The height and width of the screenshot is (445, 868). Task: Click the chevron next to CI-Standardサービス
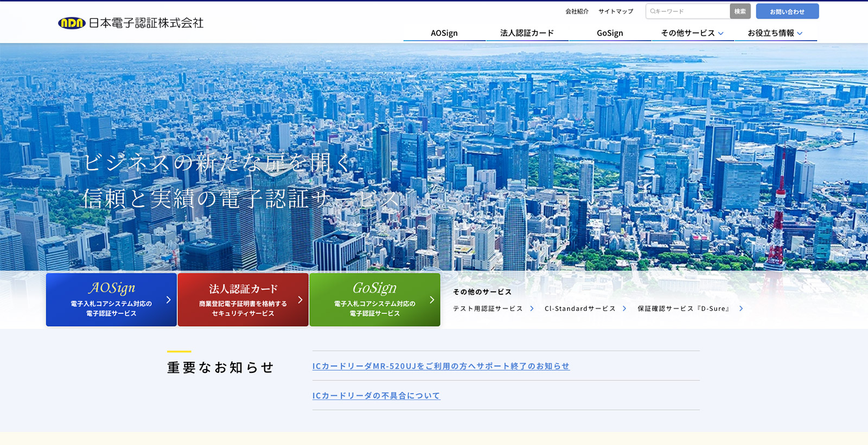pos(624,308)
